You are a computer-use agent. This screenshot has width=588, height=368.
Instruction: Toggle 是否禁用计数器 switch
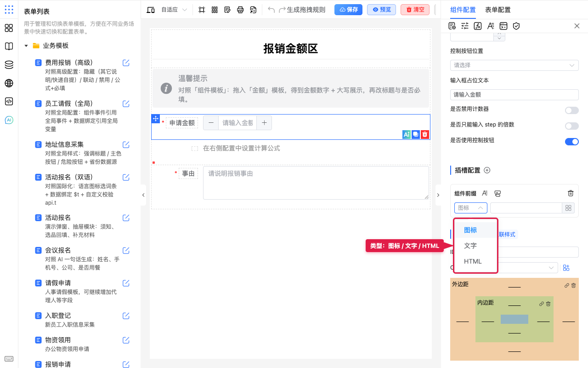pos(571,110)
